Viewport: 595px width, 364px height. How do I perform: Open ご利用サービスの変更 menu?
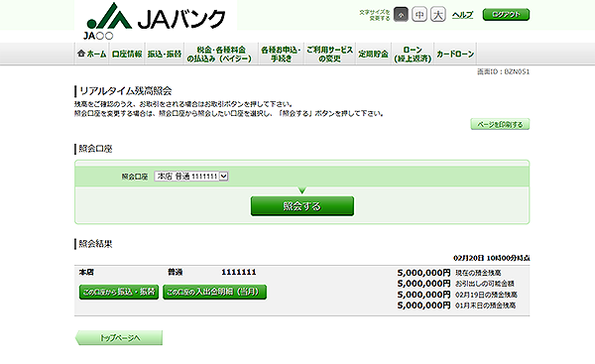click(x=329, y=54)
